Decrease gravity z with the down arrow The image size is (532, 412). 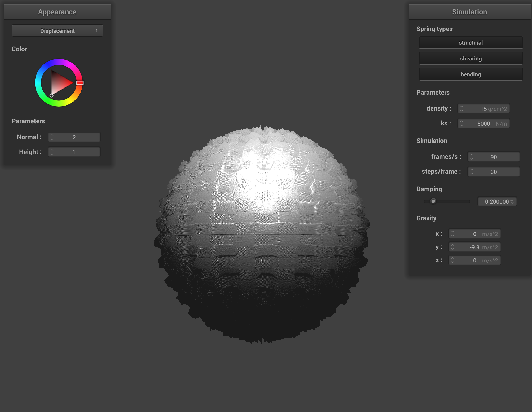point(453,262)
